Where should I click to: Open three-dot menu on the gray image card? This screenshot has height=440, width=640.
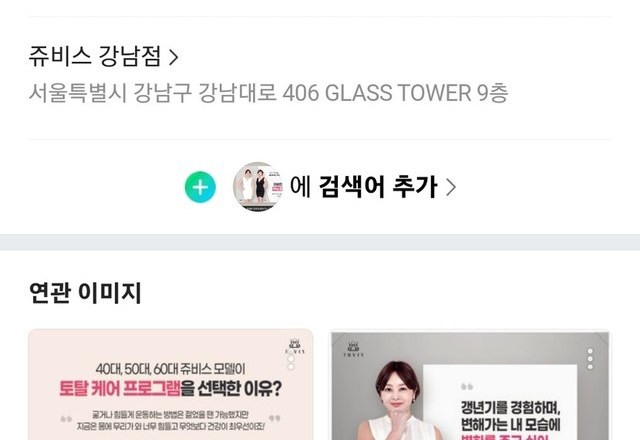pyautogui.click(x=590, y=359)
